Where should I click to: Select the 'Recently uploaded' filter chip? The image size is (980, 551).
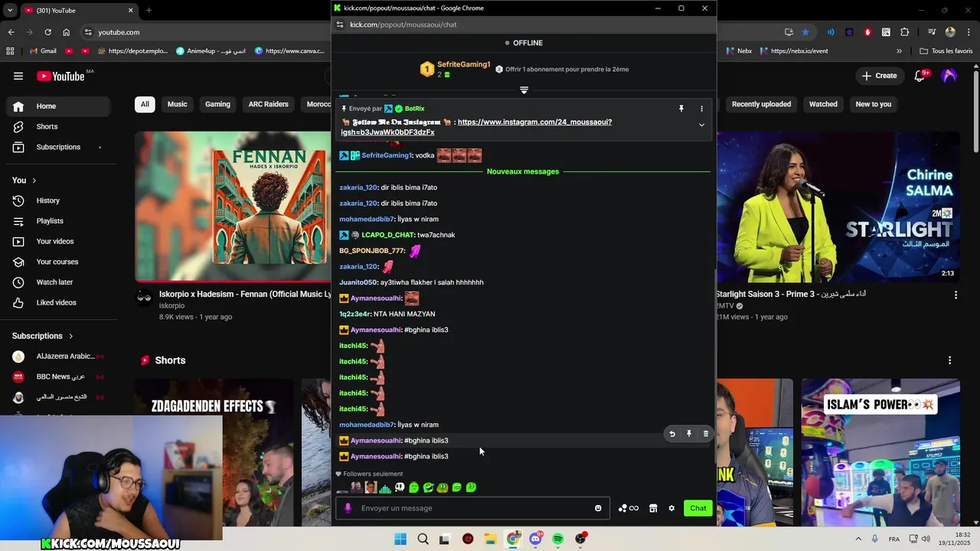pos(761,104)
